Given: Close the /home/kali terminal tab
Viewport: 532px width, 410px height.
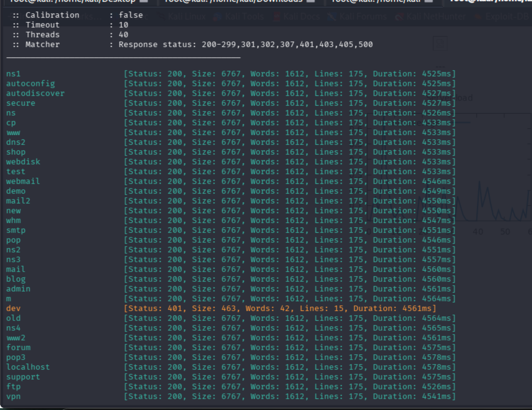Looking at the screenshot, I should (x=429, y=1).
